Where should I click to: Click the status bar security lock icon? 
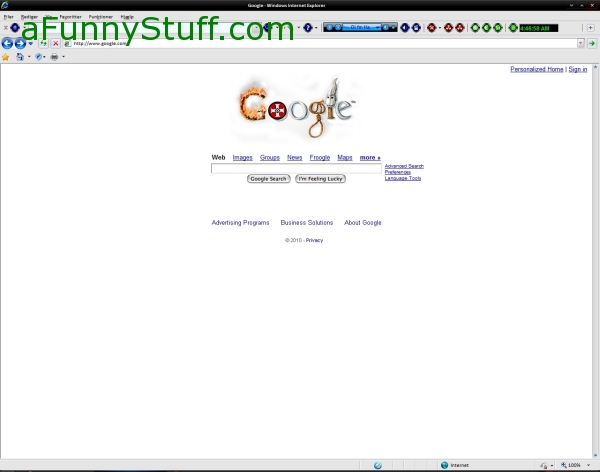coord(544,465)
